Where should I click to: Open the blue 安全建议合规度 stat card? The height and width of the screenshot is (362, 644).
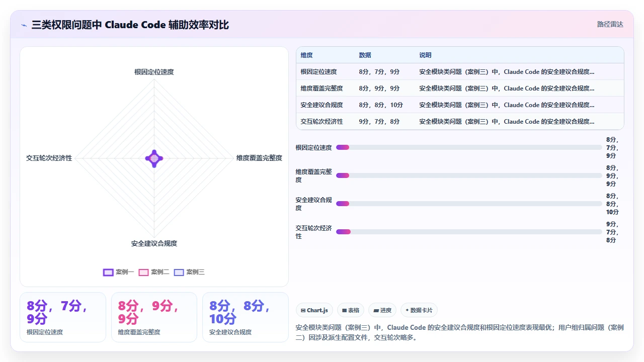246,317
